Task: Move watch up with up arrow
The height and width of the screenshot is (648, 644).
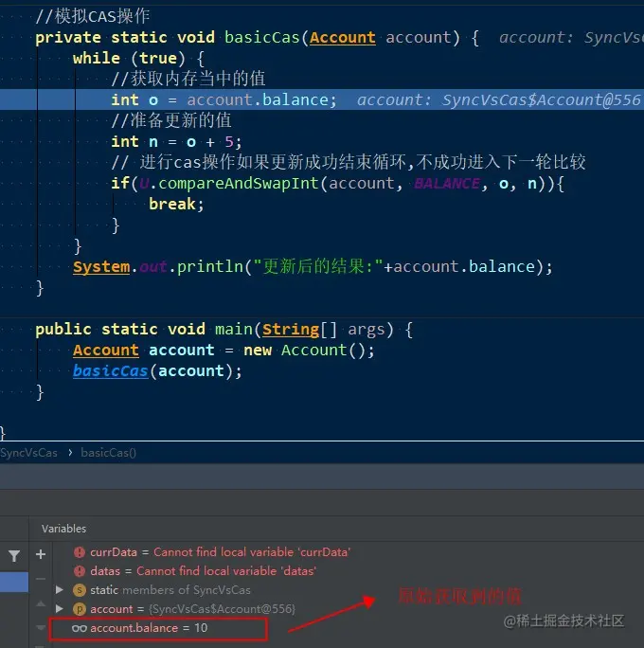Action: (x=41, y=603)
